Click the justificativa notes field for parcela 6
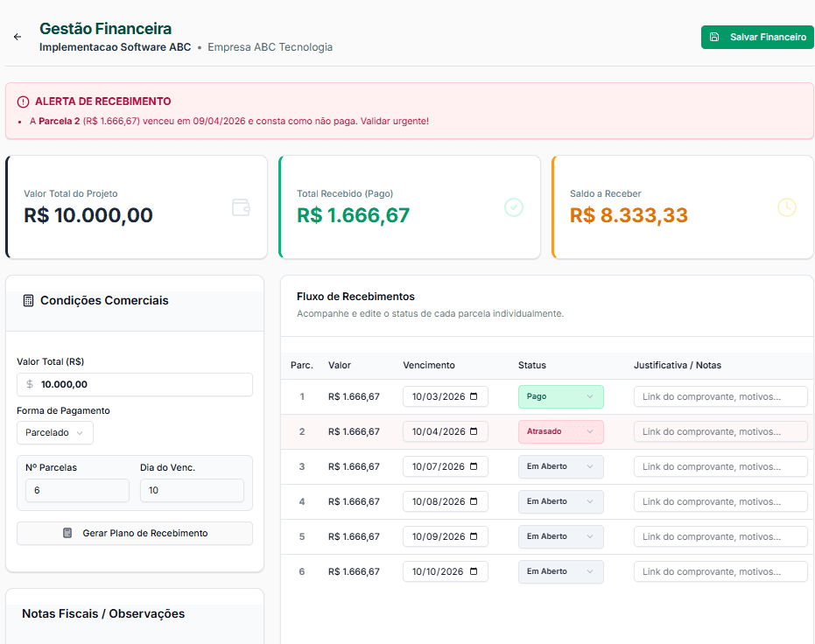The height and width of the screenshot is (644, 815). pos(720,571)
